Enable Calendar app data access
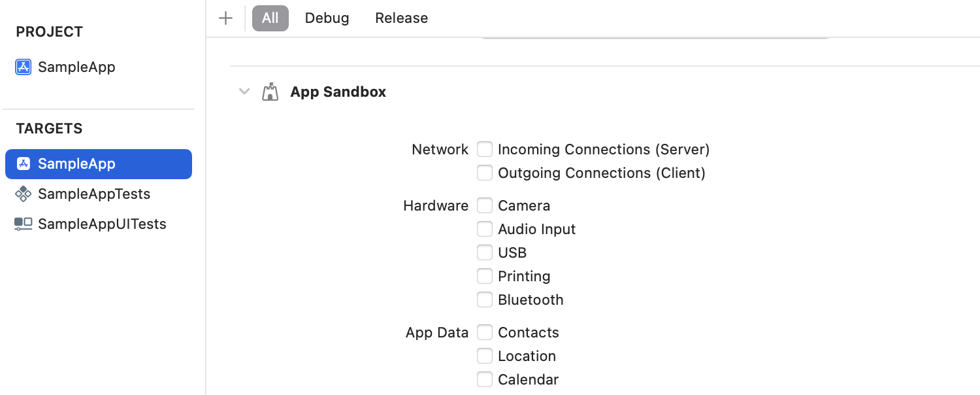The width and height of the screenshot is (980, 395). tap(484, 379)
